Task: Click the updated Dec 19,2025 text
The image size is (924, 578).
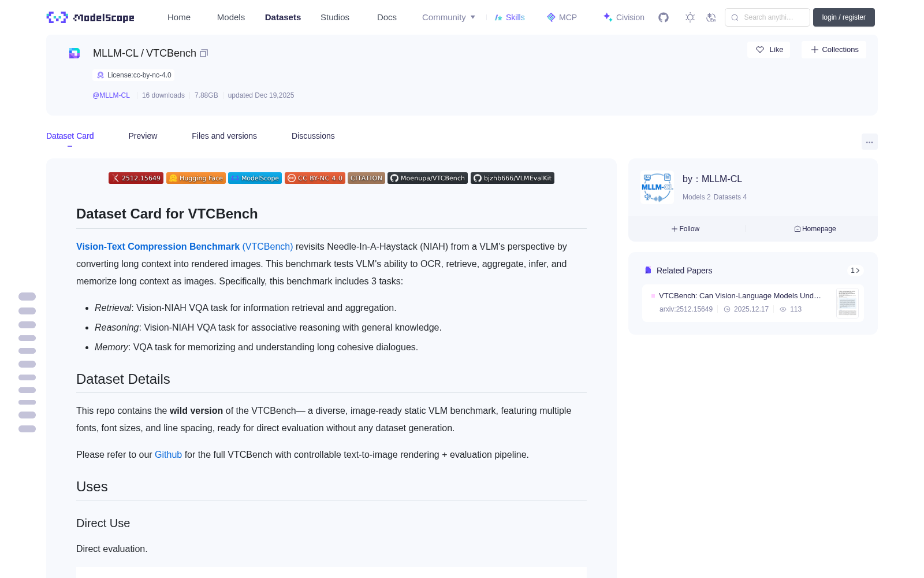Action: 261,95
